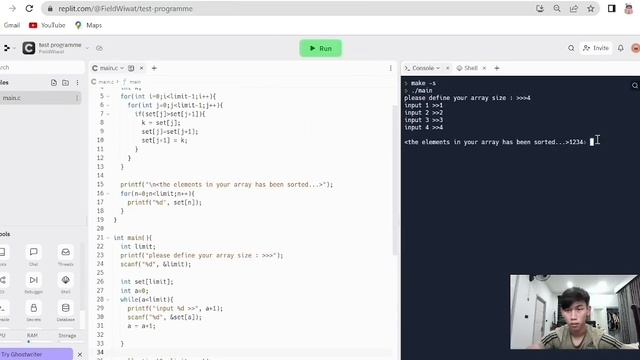The height and width of the screenshot is (360, 640).
Task: Switch to the Shell tab
Action: click(x=467, y=68)
